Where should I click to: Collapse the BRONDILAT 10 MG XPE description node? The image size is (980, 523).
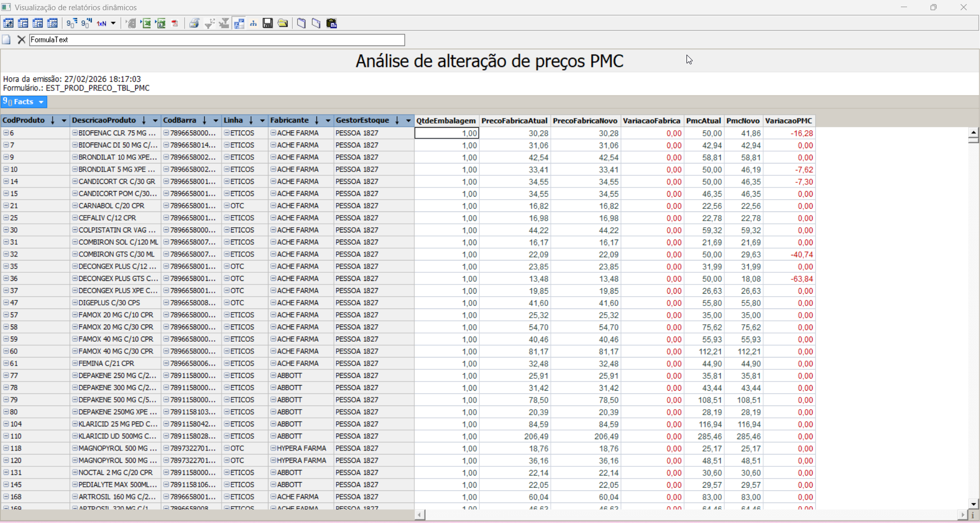click(75, 157)
